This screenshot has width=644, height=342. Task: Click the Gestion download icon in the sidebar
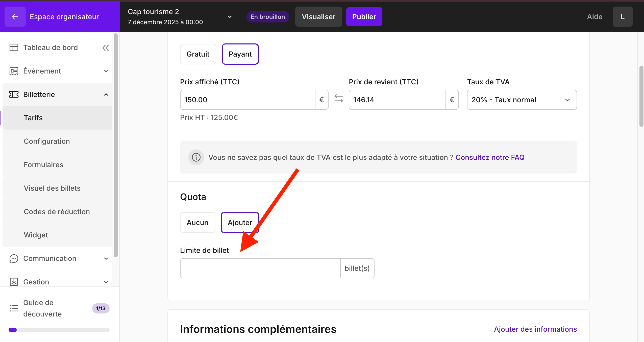click(x=14, y=282)
